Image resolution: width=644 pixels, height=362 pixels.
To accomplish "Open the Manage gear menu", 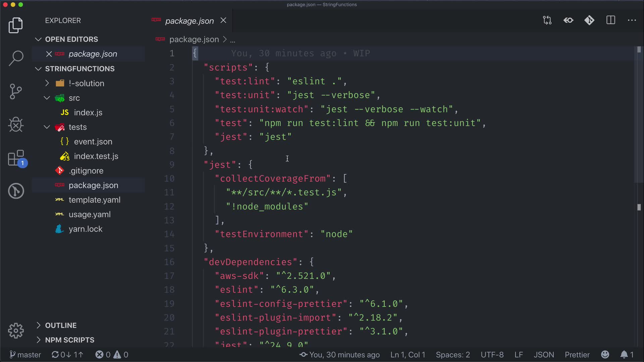I will (16, 331).
